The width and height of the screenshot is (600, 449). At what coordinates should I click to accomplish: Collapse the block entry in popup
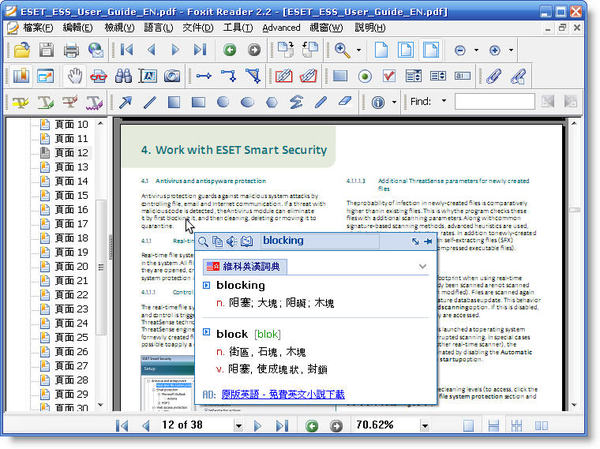pyautogui.click(x=207, y=332)
